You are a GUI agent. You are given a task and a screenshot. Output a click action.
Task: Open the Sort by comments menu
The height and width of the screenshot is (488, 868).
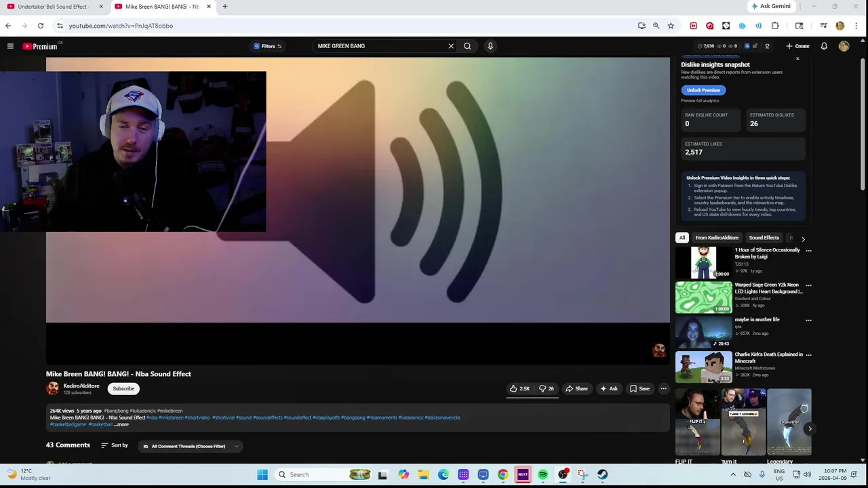coord(115,445)
